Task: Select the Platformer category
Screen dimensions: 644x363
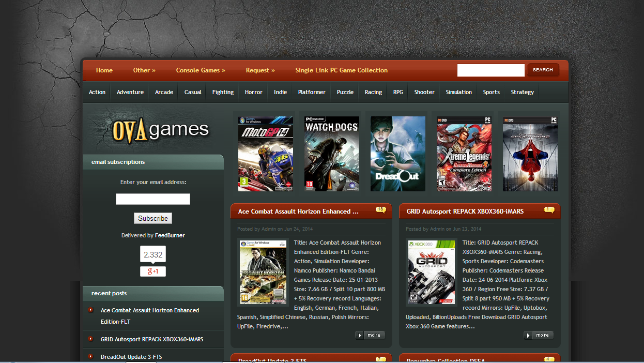Action: [x=312, y=92]
